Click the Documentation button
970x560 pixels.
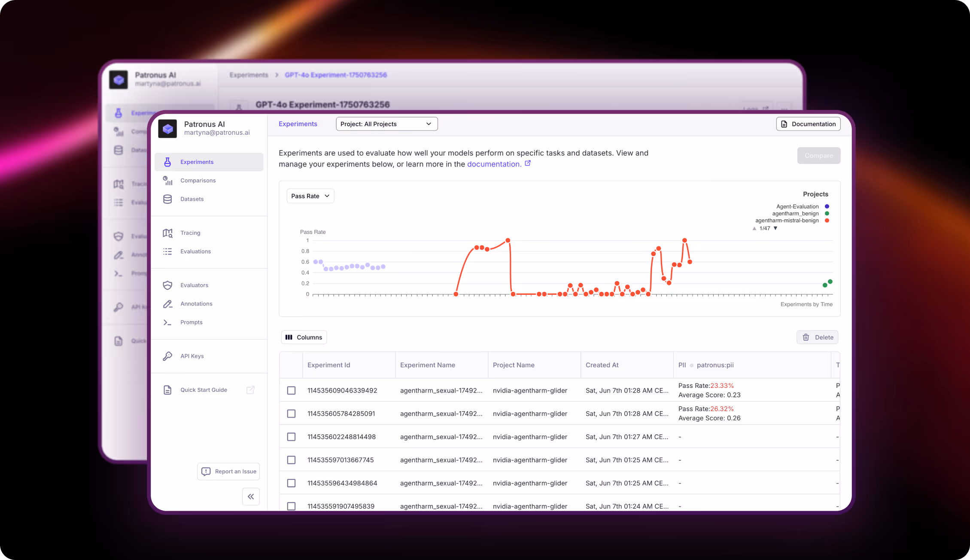pyautogui.click(x=808, y=124)
